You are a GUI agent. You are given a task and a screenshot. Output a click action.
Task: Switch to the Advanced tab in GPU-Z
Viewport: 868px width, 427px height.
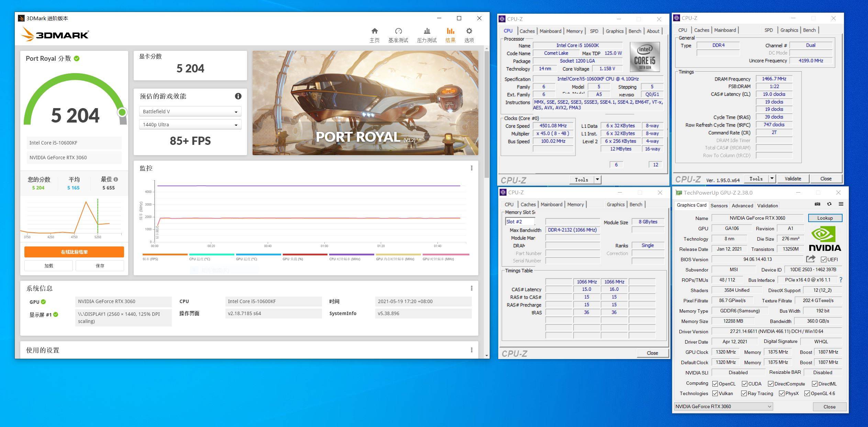point(742,206)
